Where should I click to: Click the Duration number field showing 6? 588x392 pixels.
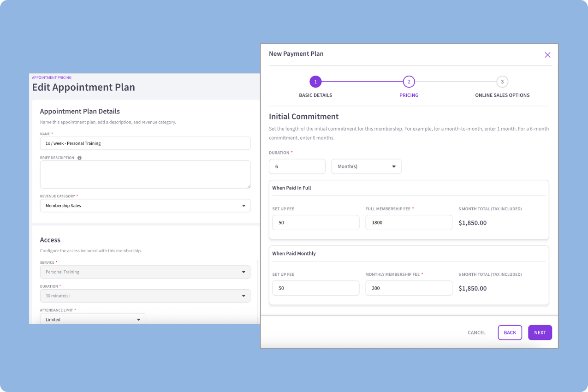tap(297, 166)
